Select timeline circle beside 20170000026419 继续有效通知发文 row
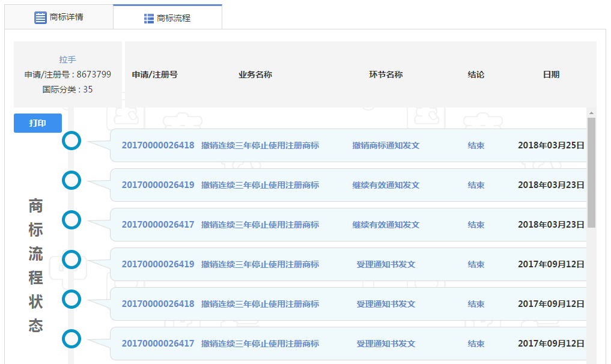This screenshot has height=364, width=611. tap(71, 180)
